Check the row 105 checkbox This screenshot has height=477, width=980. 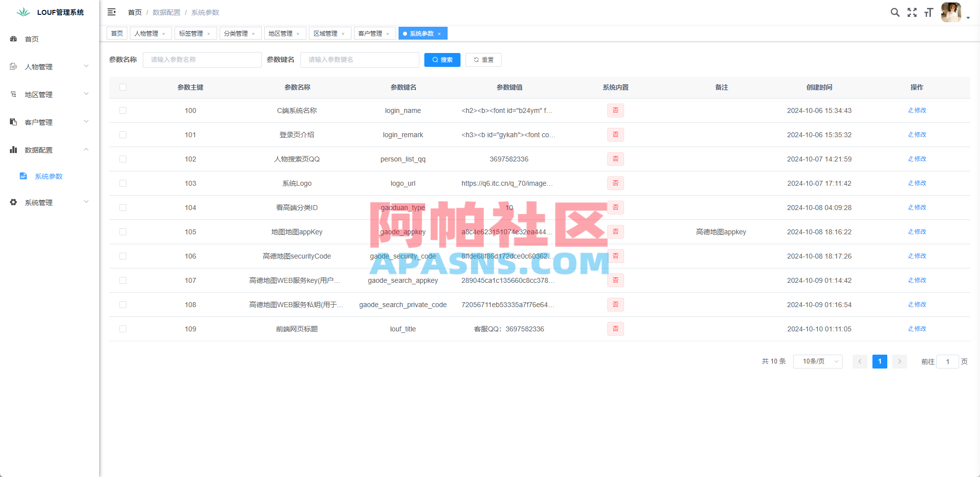123,232
